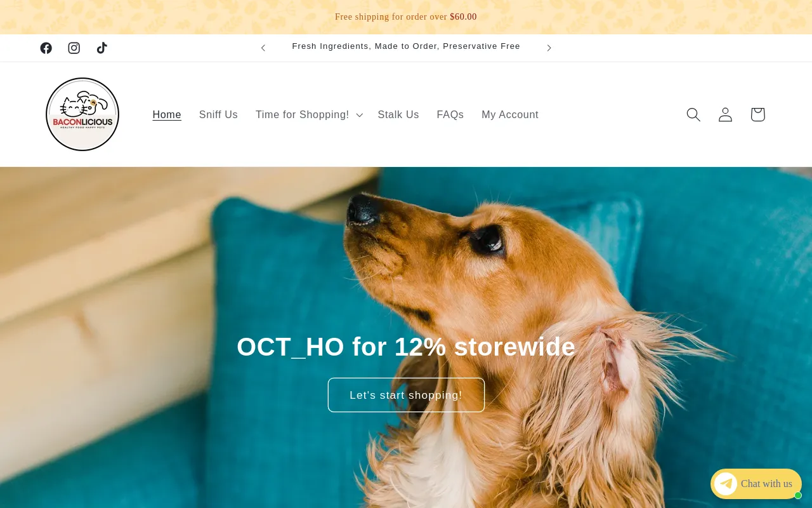Image resolution: width=812 pixels, height=508 pixels.
Task: Open the Chat with us widget
Action: click(x=756, y=484)
